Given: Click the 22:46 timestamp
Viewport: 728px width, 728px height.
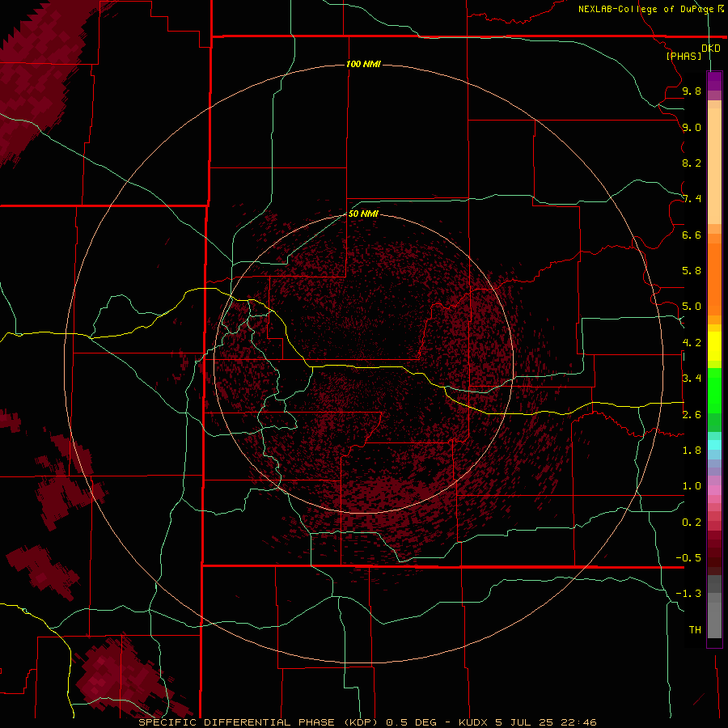Looking at the screenshot, I should pos(580,722).
